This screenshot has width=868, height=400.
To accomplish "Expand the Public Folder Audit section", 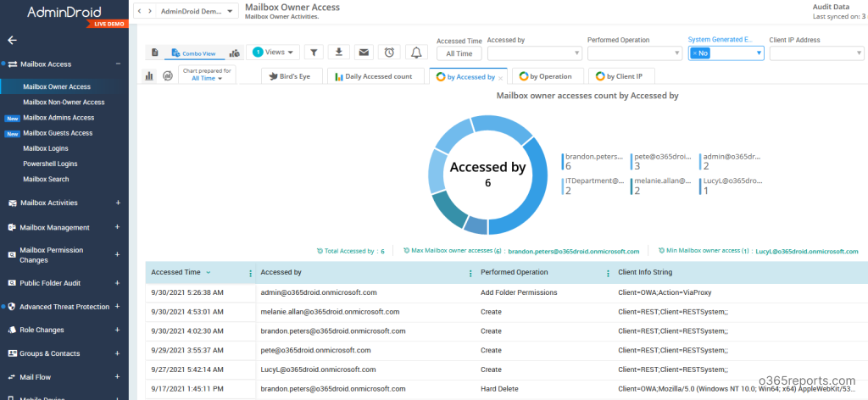I will pyautogui.click(x=118, y=283).
